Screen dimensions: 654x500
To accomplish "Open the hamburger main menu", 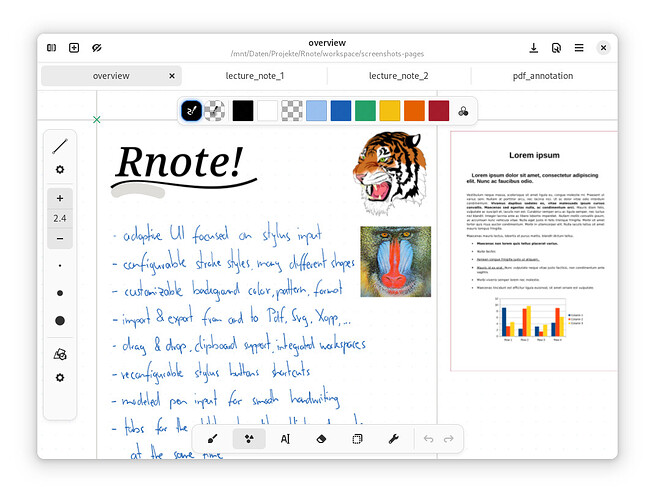I will pyautogui.click(x=579, y=48).
